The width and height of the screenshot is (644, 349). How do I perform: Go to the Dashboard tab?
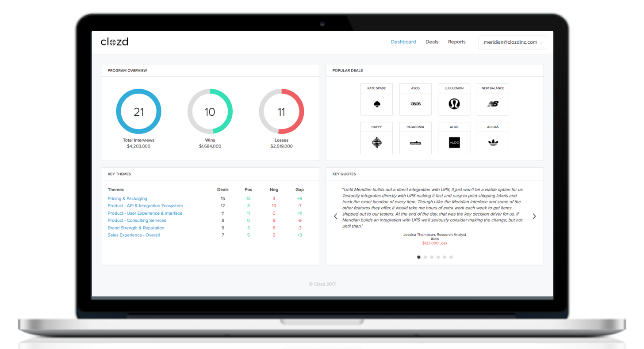403,42
